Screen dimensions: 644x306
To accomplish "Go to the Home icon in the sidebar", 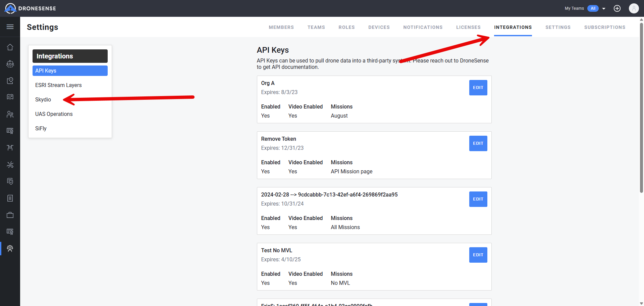I will (x=10, y=47).
